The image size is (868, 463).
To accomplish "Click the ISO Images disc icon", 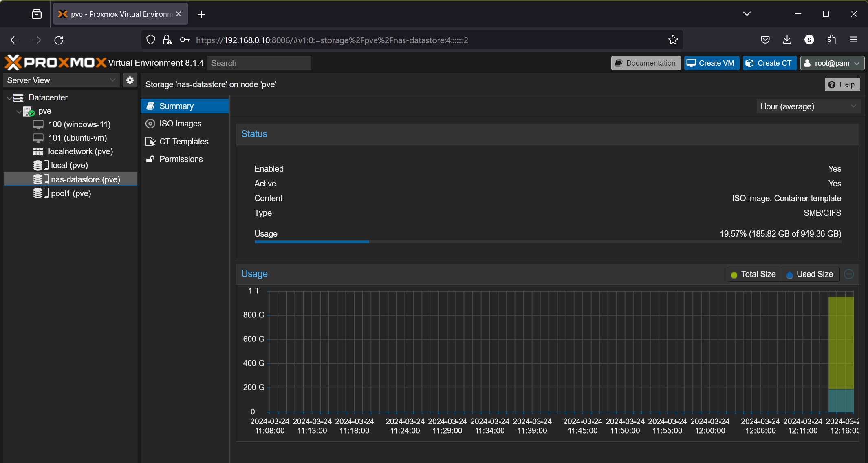I will 150,124.
